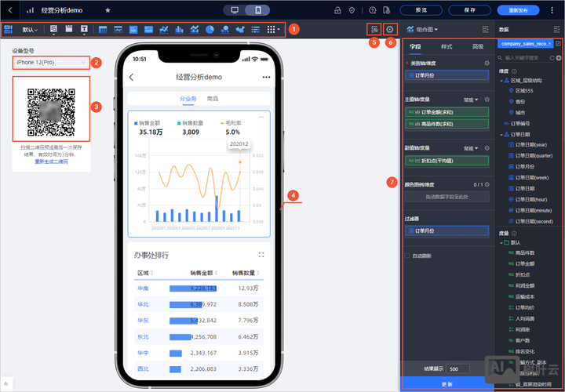Select the pie chart icon in toolbar
The image size is (565, 392).
[210, 29]
